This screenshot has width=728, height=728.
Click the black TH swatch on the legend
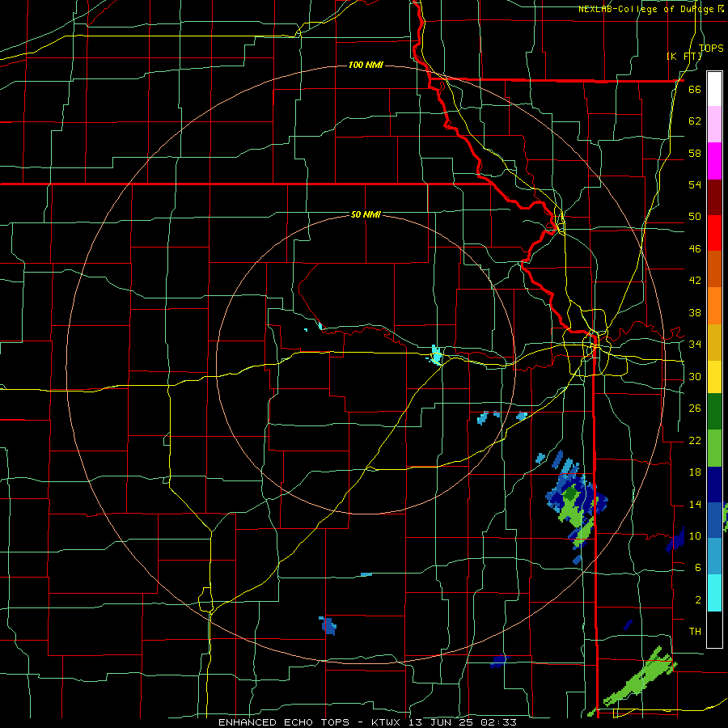pyautogui.click(x=714, y=629)
